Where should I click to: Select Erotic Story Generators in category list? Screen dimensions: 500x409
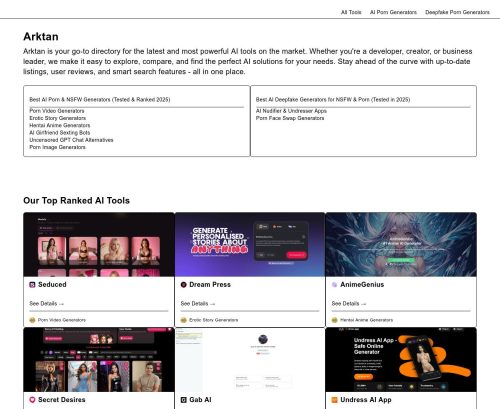pos(57,118)
